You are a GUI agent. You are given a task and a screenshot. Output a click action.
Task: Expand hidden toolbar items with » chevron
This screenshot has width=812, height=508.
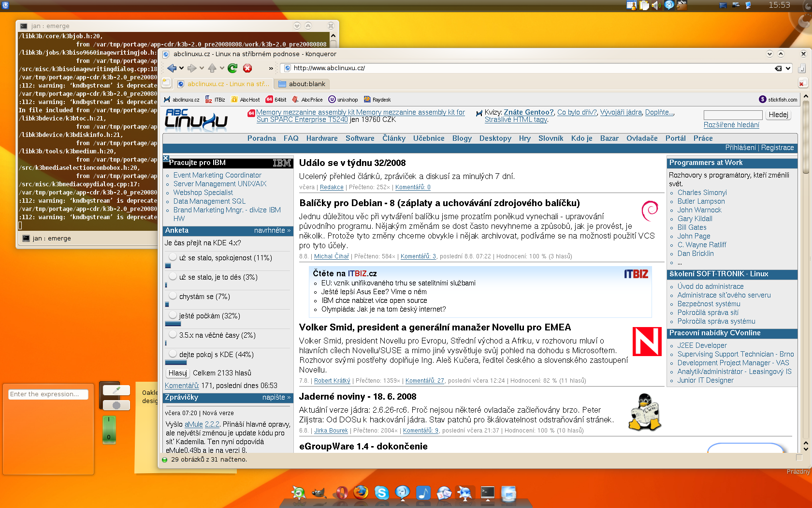click(271, 68)
